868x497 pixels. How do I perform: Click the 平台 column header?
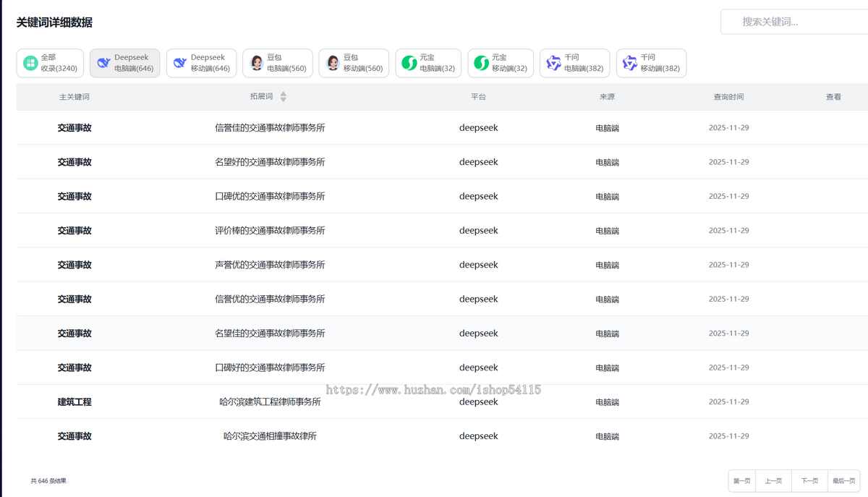coord(478,97)
